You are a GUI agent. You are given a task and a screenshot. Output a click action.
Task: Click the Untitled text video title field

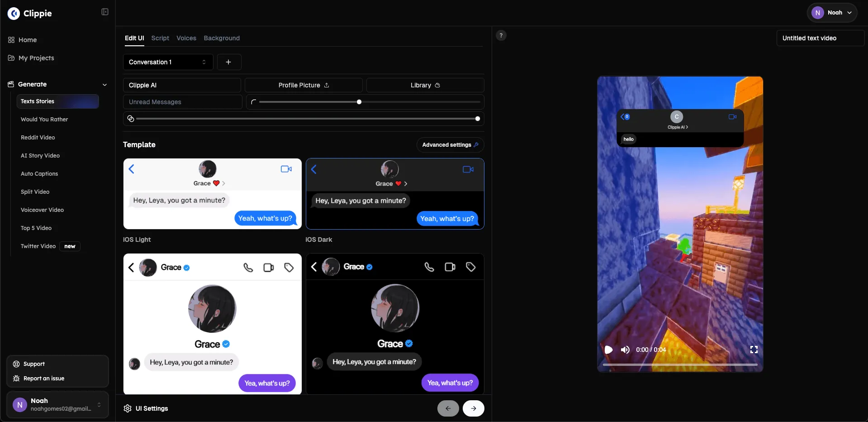(x=820, y=38)
